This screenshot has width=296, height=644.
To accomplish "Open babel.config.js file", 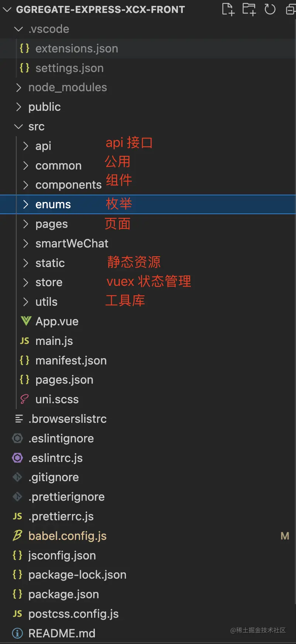I will pyautogui.click(x=67, y=536).
